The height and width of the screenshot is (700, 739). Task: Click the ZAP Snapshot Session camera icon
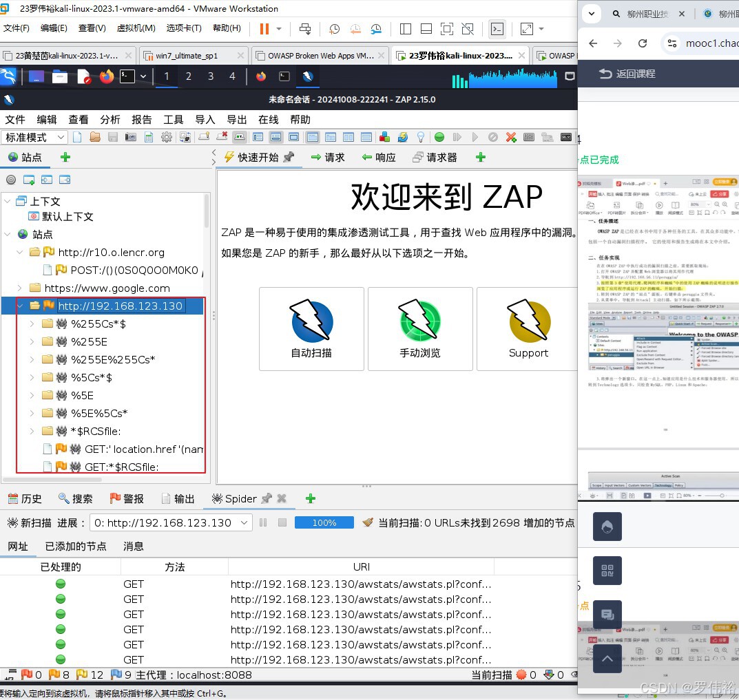(131, 137)
